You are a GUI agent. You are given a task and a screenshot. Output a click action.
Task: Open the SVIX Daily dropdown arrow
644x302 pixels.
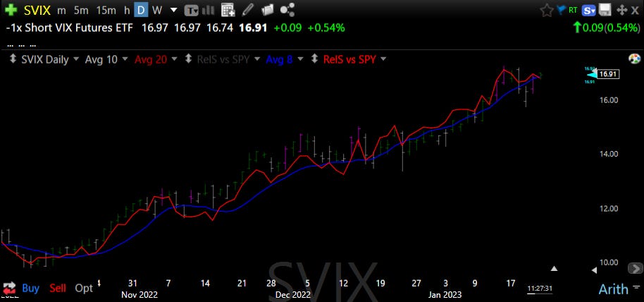click(76, 60)
